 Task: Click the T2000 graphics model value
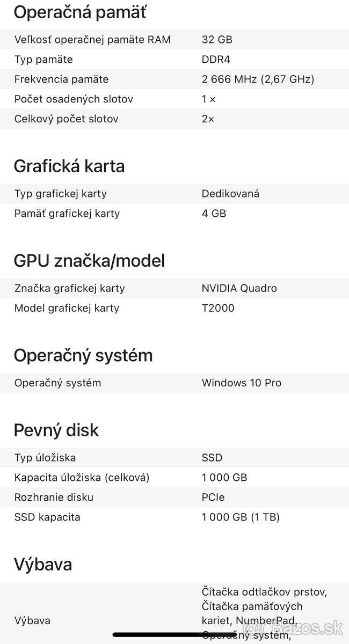218,308
